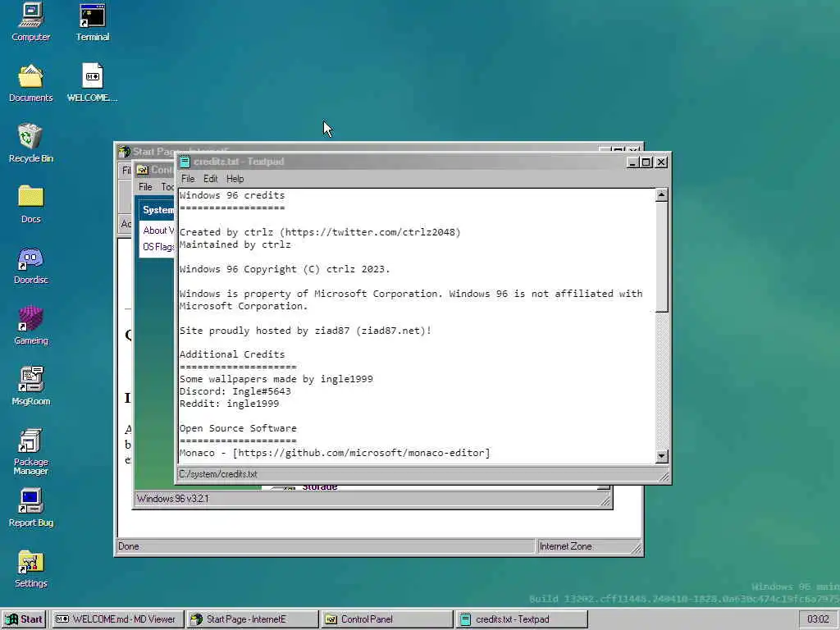Switch to Control Panel taskbar button
This screenshot has height=630, width=840.
click(387, 619)
